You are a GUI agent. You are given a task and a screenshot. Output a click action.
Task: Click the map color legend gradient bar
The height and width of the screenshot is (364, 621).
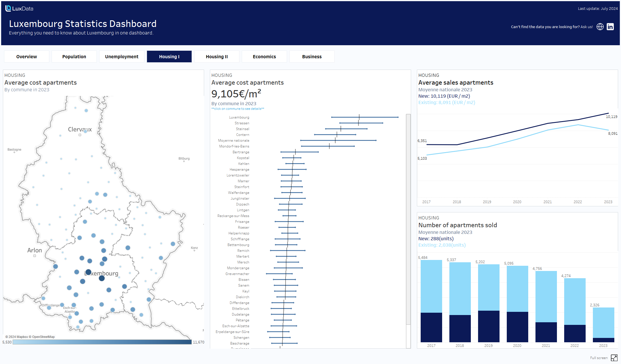click(x=102, y=342)
